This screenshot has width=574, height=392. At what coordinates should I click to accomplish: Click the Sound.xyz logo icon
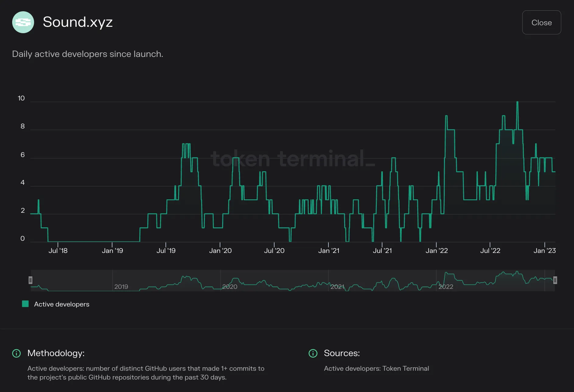pyautogui.click(x=23, y=22)
